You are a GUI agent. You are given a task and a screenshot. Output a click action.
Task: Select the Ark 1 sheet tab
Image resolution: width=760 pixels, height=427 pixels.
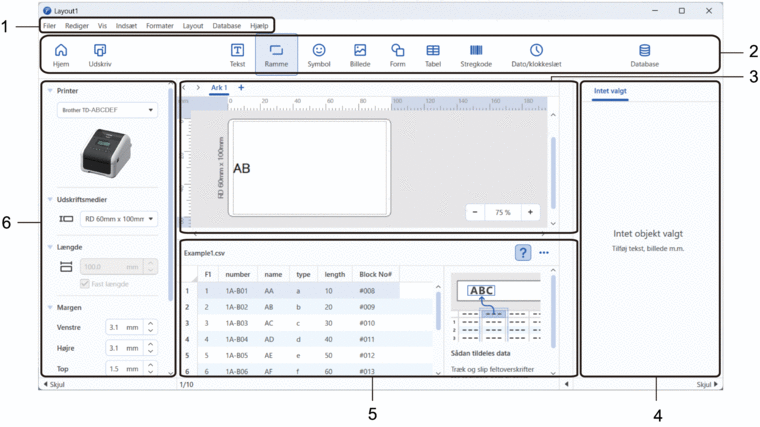[x=219, y=88]
